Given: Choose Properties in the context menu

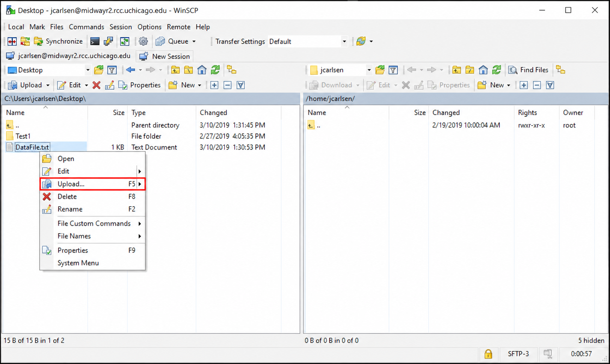Looking at the screenshot, I should coord(92,251).
